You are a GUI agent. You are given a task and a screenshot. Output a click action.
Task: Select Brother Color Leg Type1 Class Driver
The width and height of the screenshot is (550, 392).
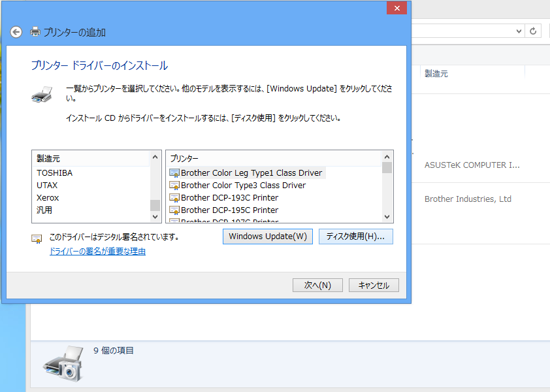click(251, 173)
